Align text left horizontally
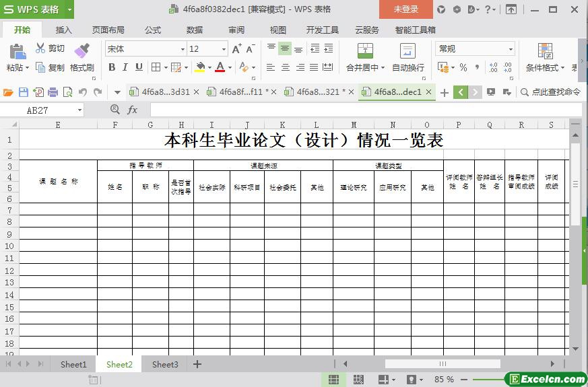The image size is (588, 387). (x=270, y=67)
